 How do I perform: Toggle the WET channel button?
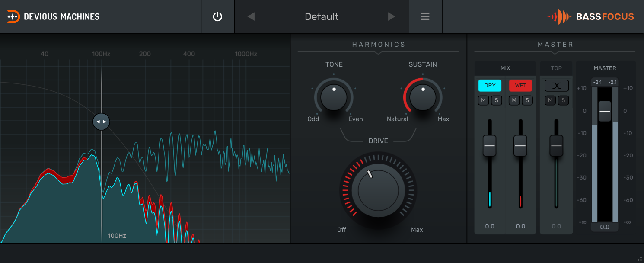521,85
